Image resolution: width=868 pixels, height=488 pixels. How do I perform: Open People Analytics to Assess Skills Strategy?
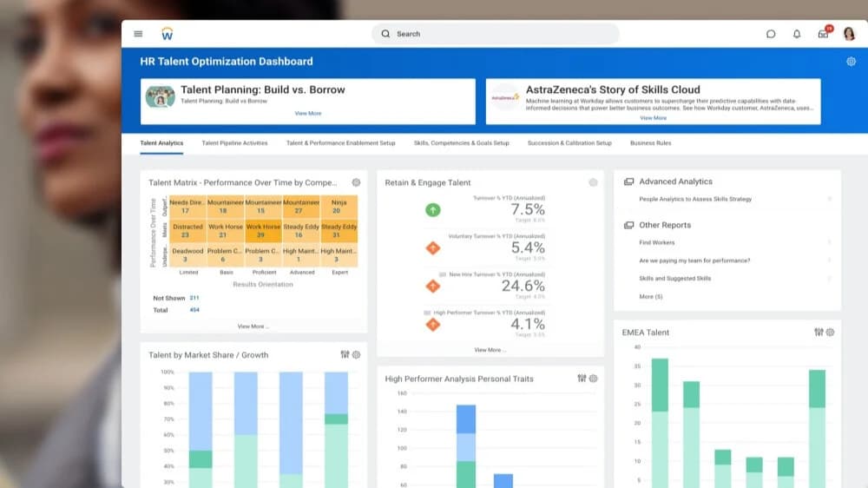tap(695, 199)
